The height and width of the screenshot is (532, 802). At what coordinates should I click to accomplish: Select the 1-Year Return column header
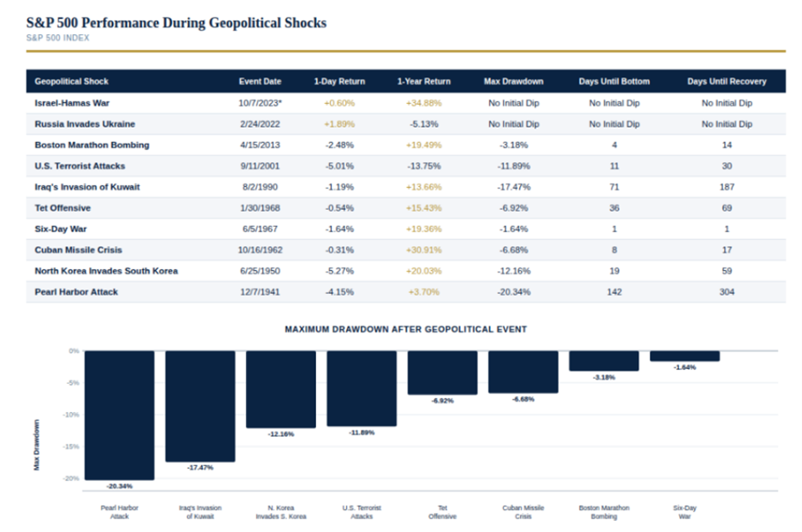[422, 81]
